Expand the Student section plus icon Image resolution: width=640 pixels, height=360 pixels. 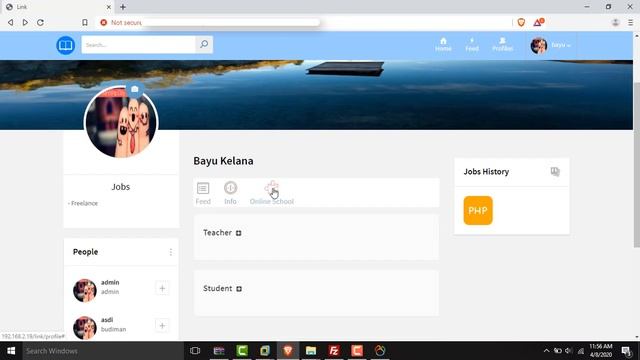tap(239, 289)
